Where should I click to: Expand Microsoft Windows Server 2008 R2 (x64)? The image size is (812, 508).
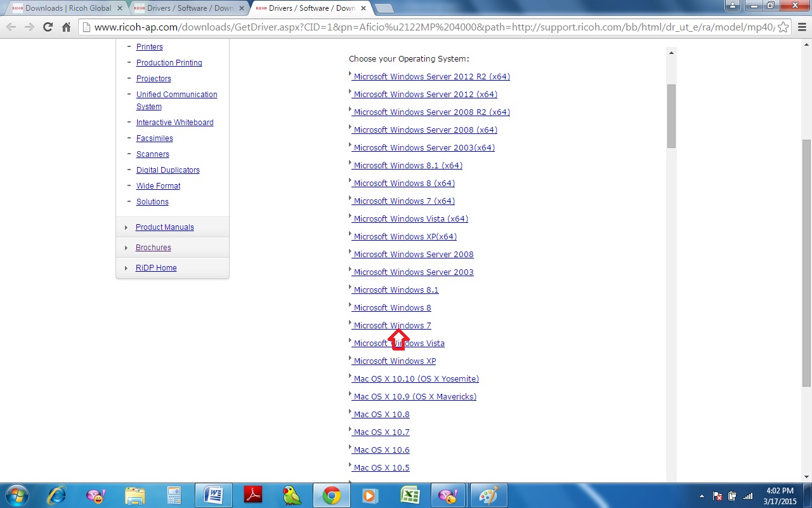pyautogui.click(x=432, y=112)
